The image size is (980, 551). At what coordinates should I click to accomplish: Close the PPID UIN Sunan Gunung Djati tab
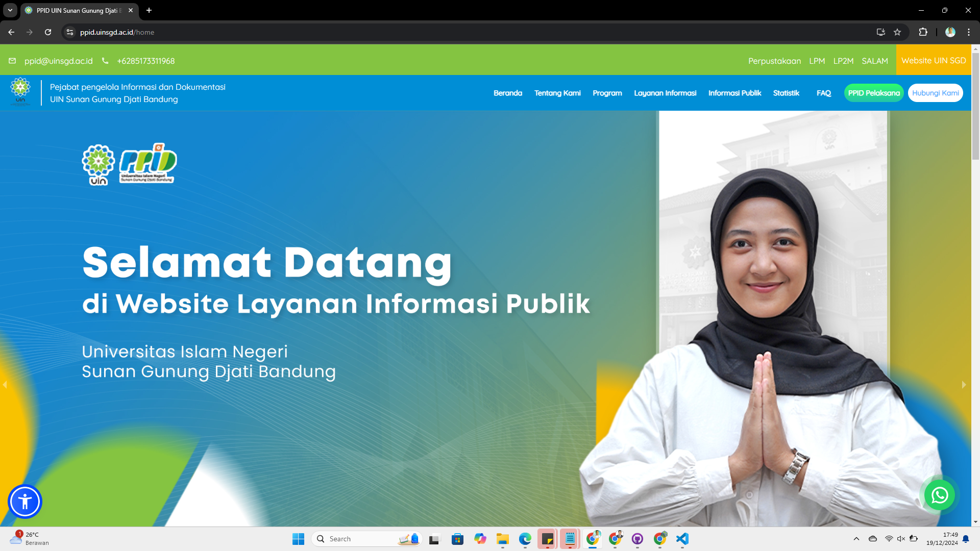(131, 10)
